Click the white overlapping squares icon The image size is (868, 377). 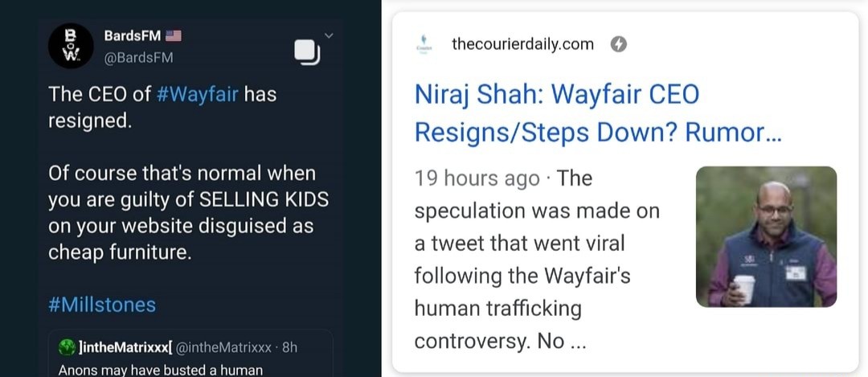[x=307, y=51]
